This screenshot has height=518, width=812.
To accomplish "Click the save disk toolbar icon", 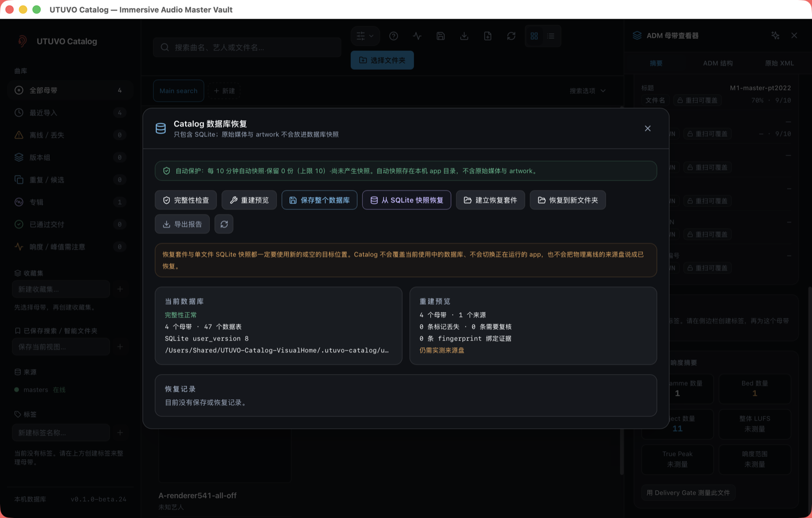I will (x=441, y=36).
